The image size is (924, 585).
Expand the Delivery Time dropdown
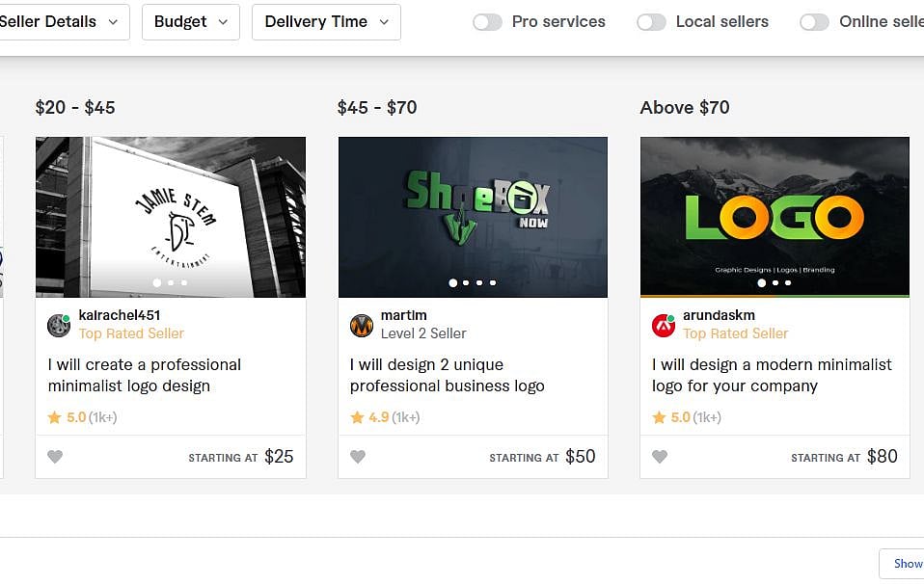coord(326,21)
